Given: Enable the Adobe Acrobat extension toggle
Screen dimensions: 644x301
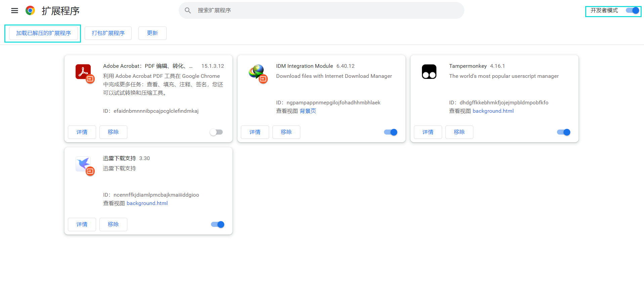Looking at the screenshot, I should pos(216,132).
